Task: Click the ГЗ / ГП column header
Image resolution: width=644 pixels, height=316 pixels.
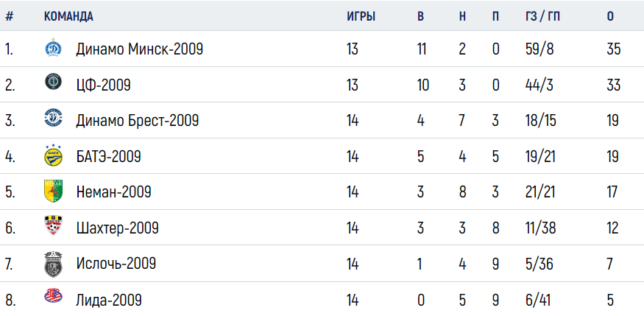Action: coord(538,16)
